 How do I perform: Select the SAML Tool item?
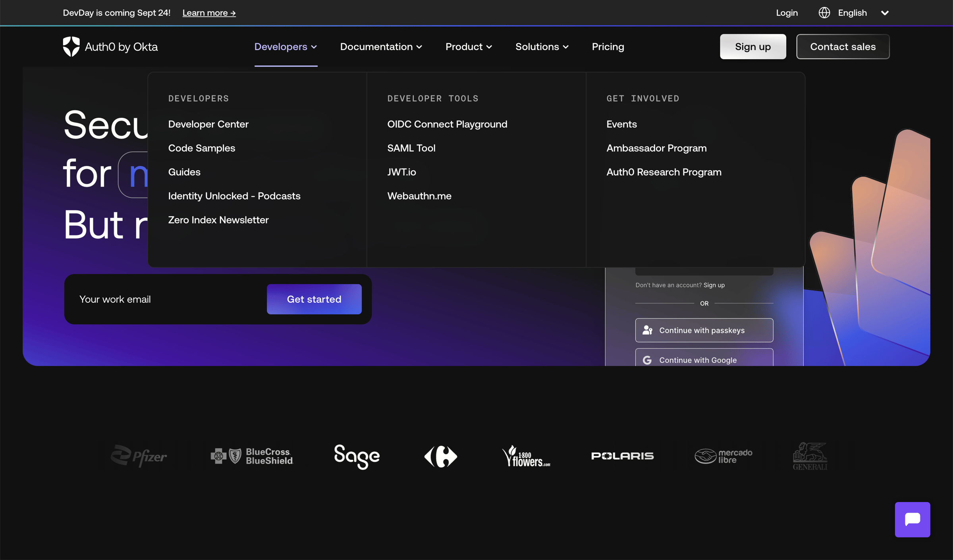tap(411, 148)
